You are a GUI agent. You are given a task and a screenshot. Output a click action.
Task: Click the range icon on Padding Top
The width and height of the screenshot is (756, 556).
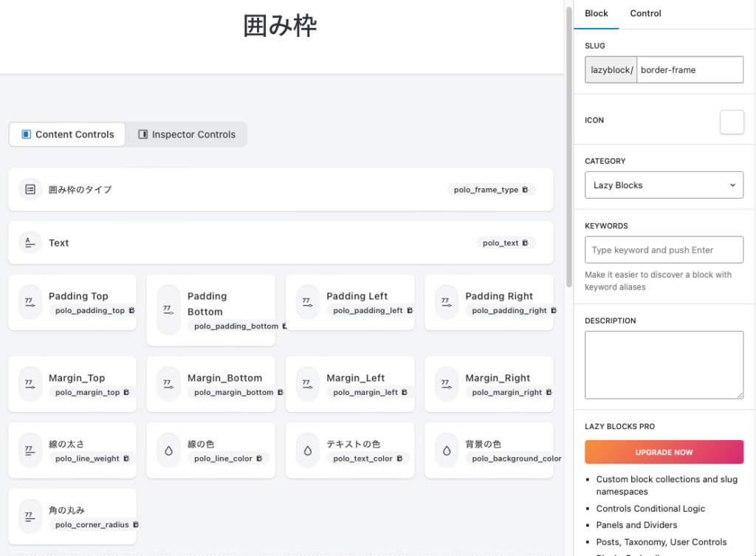30,302
